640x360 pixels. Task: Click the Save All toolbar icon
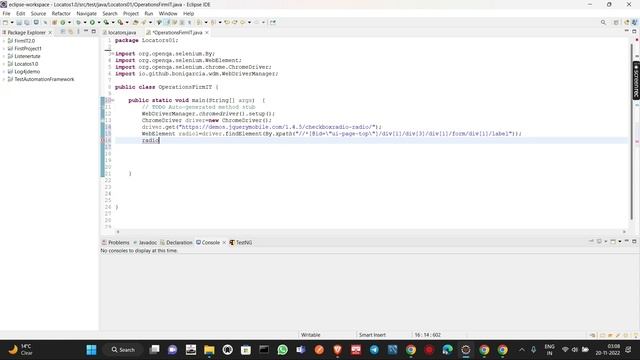point(27,22)
